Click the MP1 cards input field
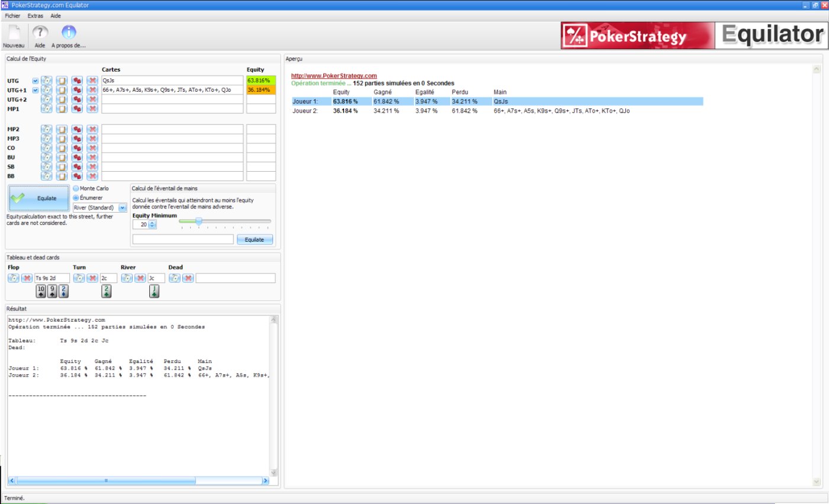 click(x=172, y=109)
